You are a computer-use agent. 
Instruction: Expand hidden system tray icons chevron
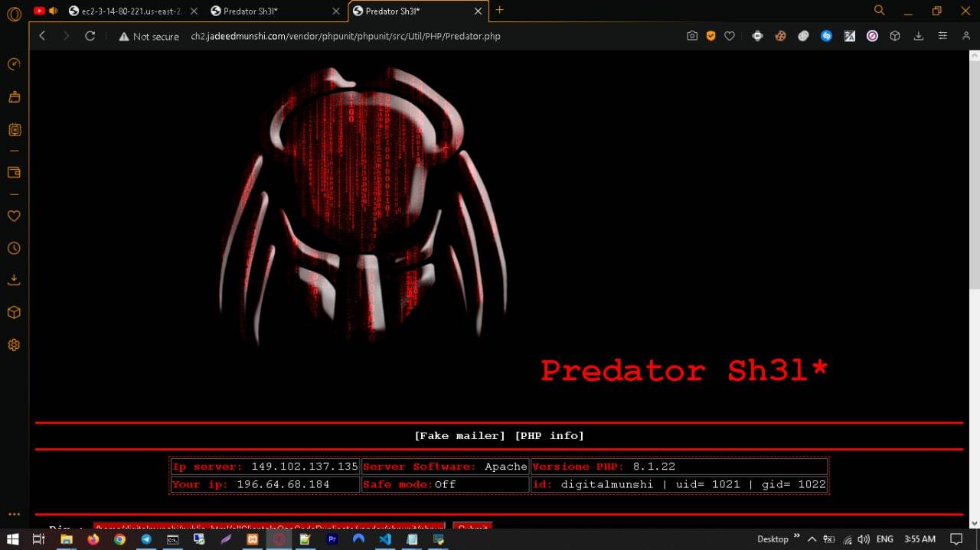click(812, 539)
